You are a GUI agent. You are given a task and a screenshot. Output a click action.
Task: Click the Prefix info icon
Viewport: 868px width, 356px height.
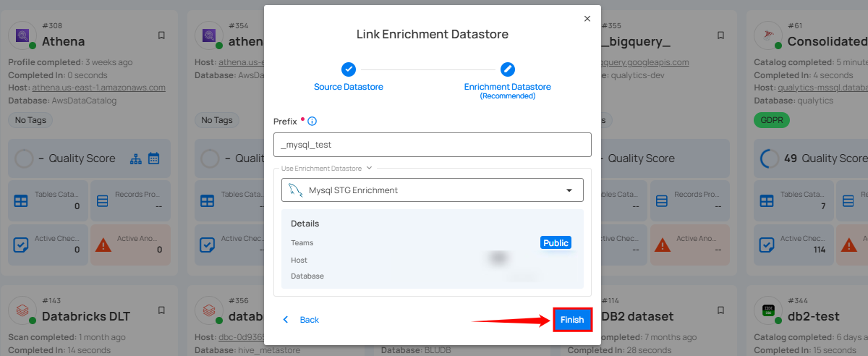312,122
